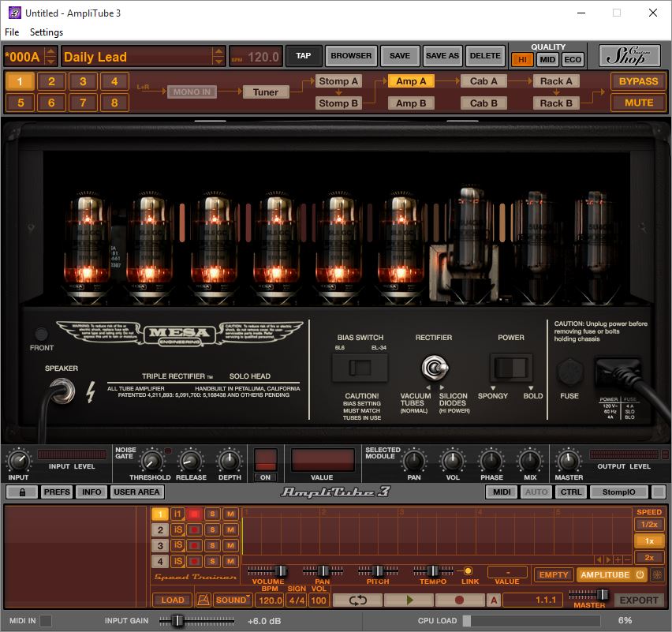Solo track 3 in the recorder
This screenshot has height=632, width=672.
[212, 545]
